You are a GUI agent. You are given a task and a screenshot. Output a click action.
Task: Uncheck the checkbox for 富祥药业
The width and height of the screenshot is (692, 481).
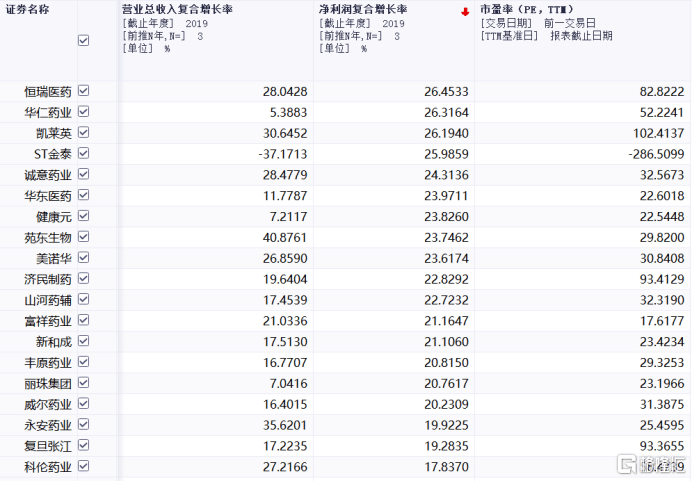tap(83, 320)
